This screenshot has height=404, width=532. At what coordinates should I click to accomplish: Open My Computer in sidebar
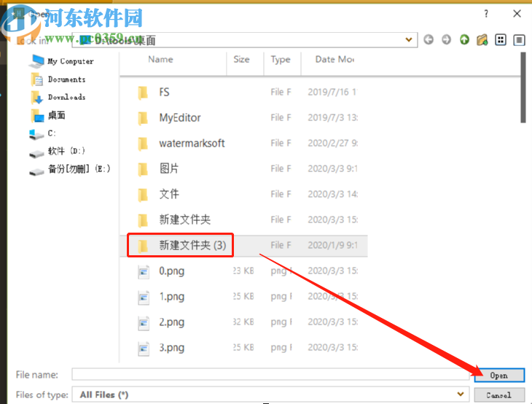pyautogui.click(x=62, y=61)
